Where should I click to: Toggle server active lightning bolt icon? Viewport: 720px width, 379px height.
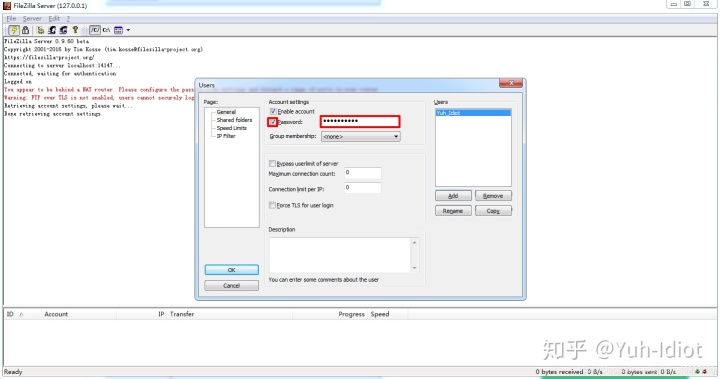click(14, 30)
